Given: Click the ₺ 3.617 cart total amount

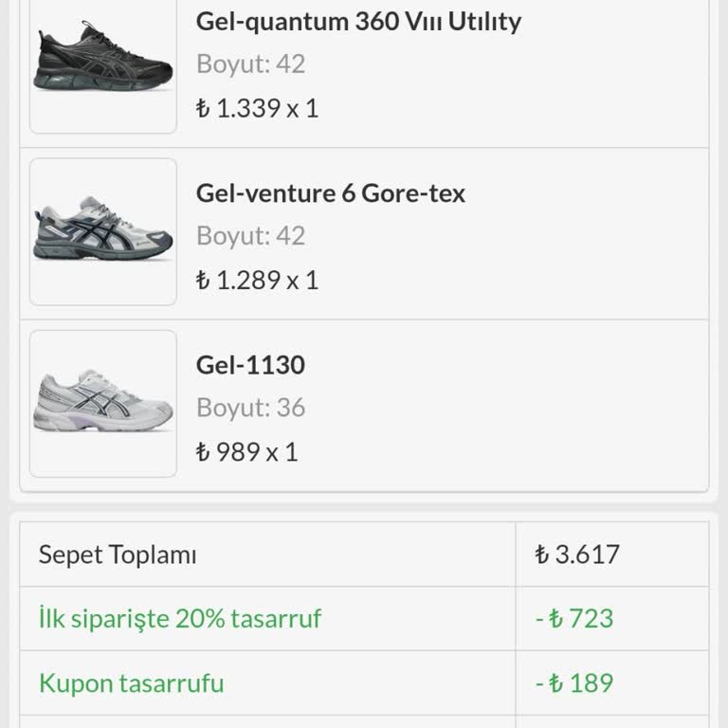Looking at the screenshot, I should click(577, 554).
